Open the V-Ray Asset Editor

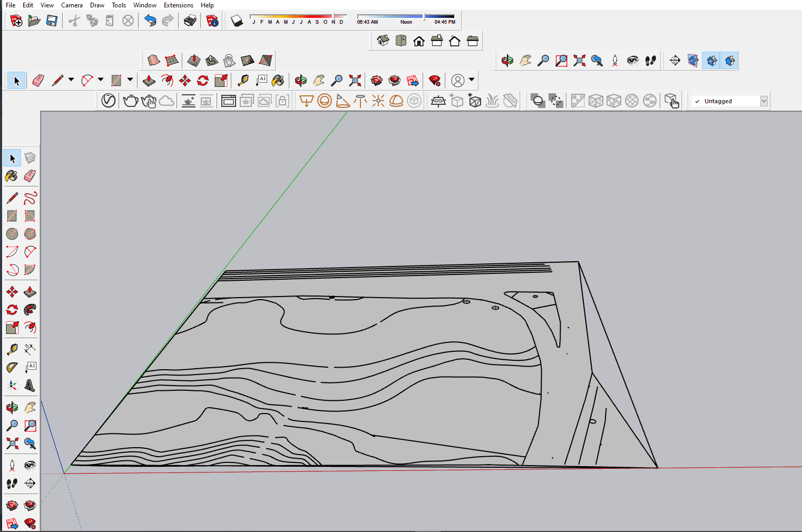pos(109,101)
